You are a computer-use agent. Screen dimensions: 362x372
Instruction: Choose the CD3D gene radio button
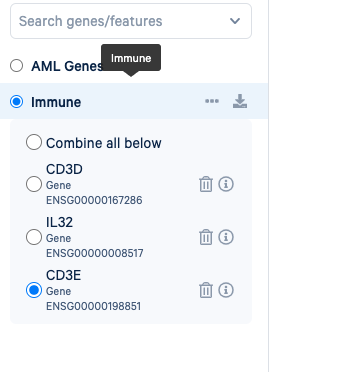click(34, 184)
